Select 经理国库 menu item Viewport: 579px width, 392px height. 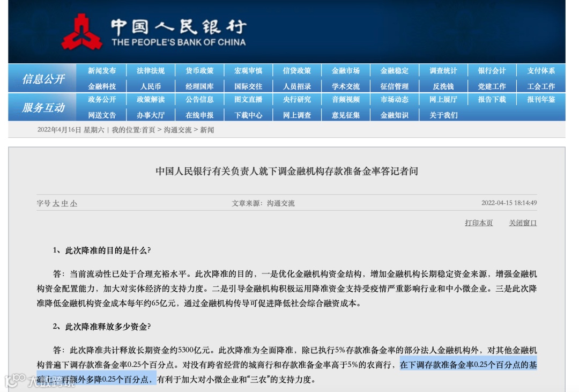(199, 86)
